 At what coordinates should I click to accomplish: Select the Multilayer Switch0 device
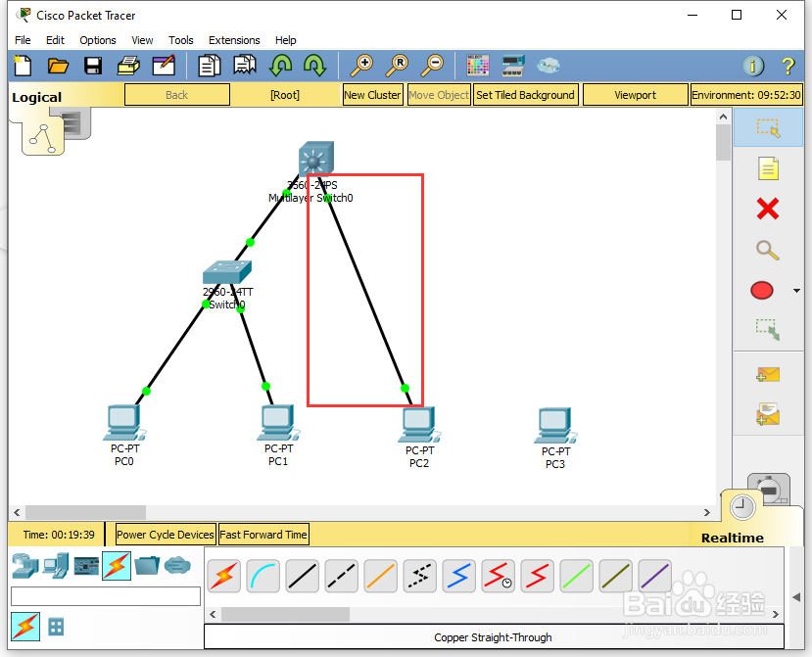click(x=316, y=159)
